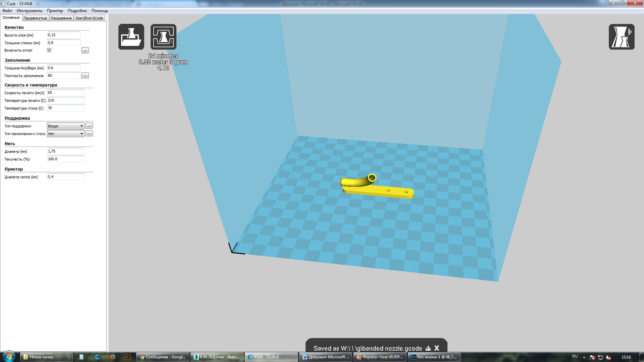The width and height of the screenshot is (644, 362).
Task: Click the Скорость печати input field
Action: coord(66,93)
